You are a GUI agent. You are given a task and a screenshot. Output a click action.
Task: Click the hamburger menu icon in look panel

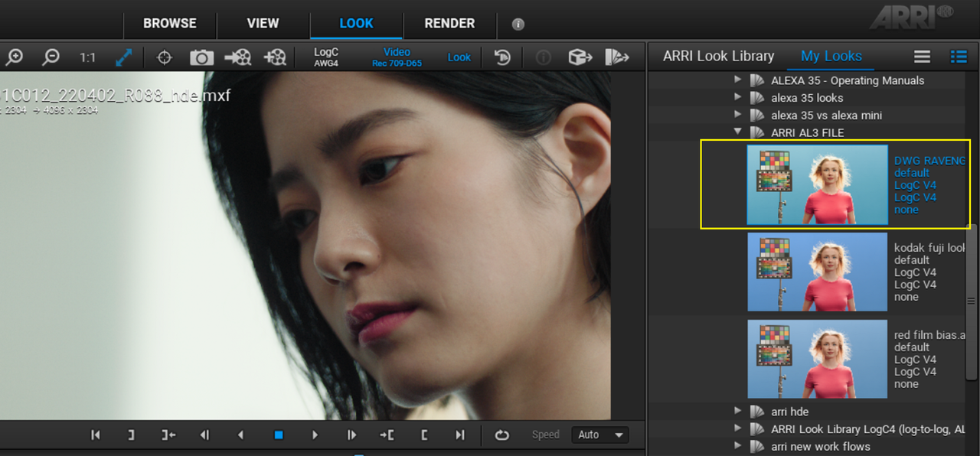(923, 57)
